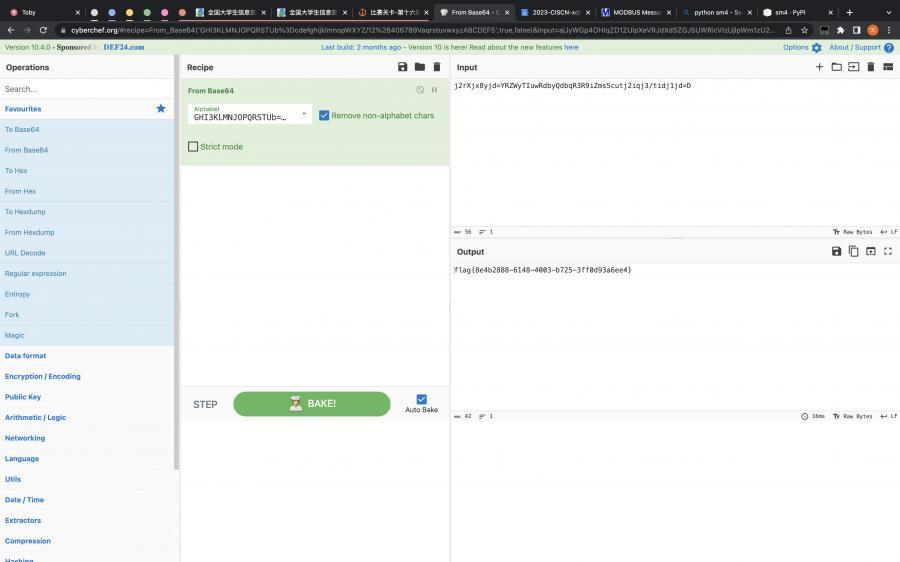This screenshot has height=562, width=900.
Task: Open the new features 'here' link
Action: 571,47
